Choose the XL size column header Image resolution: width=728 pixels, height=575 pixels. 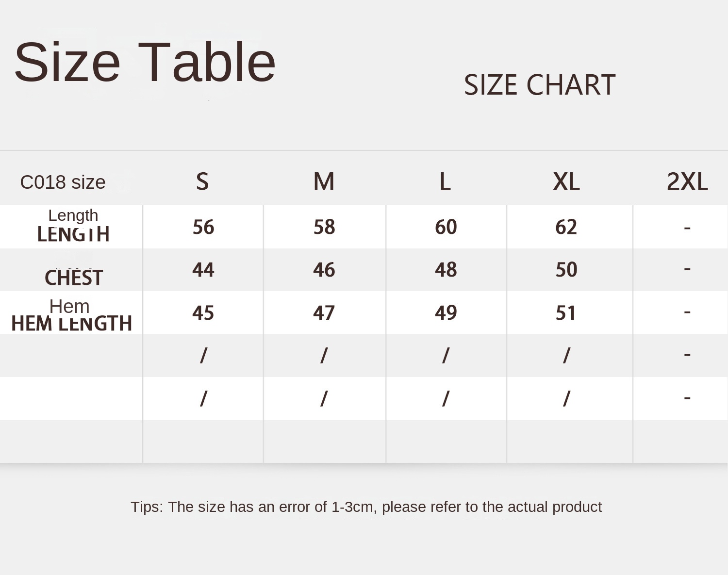[x=566, y=181]
